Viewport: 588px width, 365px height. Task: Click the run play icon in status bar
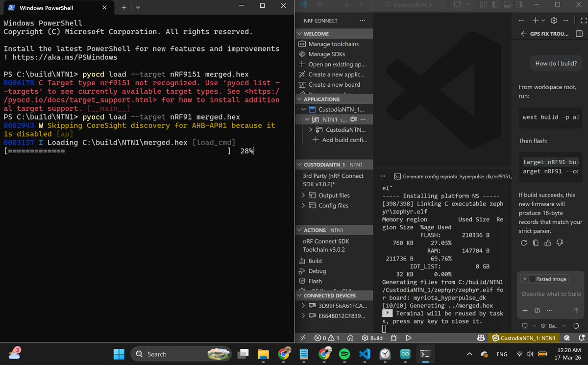[x=408, y=338]
